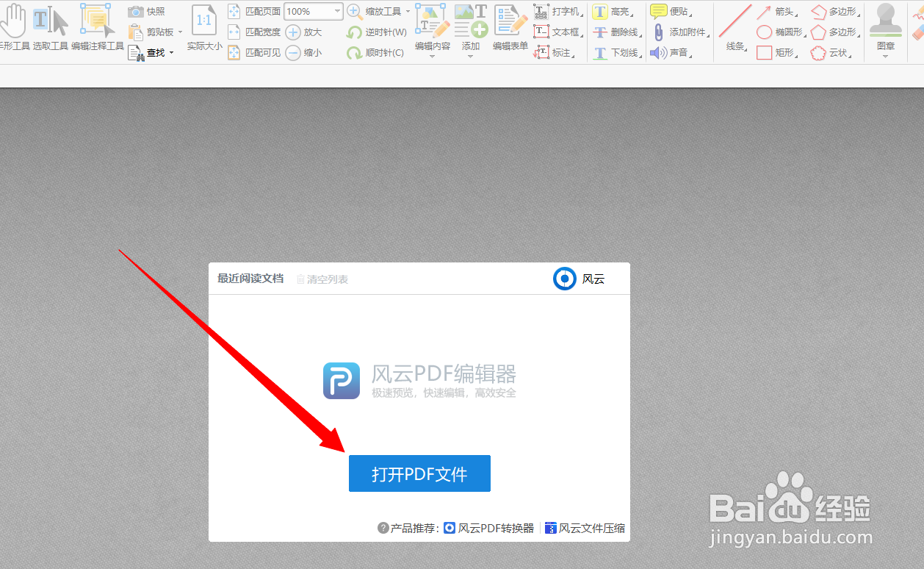The image size is (924, 569).
Task: Click the 添加 add content icon
Action: coord(471,26)
